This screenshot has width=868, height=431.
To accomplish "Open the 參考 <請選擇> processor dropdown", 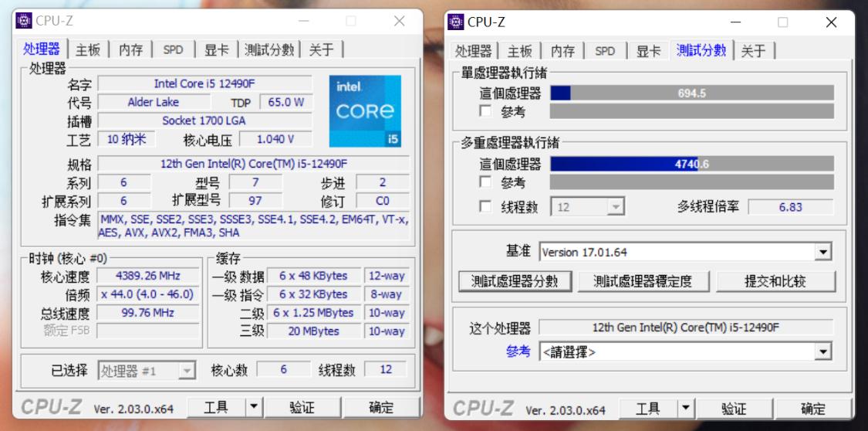I will tap(685, 351).
